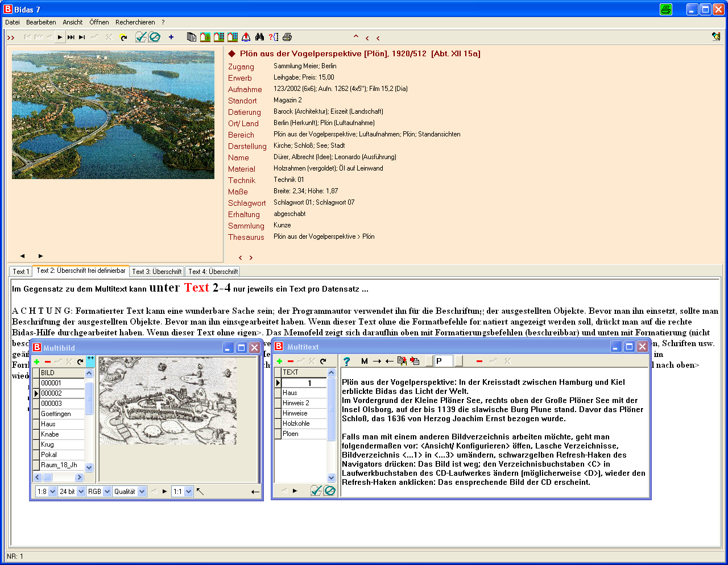Toggle the crossed-circle cancel filter button
Screen dimensions: 728x565
click(x=155, y=37)
